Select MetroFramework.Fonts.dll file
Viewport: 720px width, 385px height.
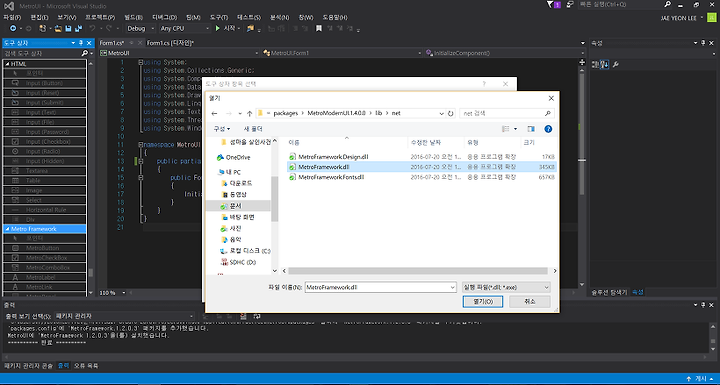(331, 177)
